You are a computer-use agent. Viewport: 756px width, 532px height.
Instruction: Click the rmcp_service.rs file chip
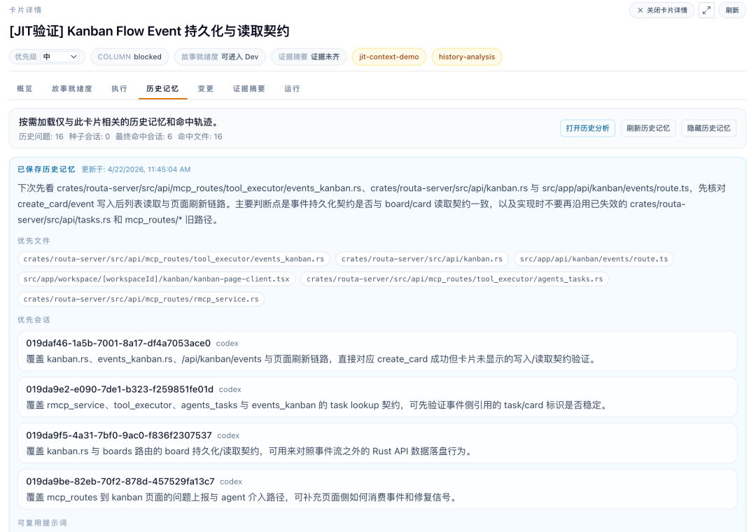(141, 299)
